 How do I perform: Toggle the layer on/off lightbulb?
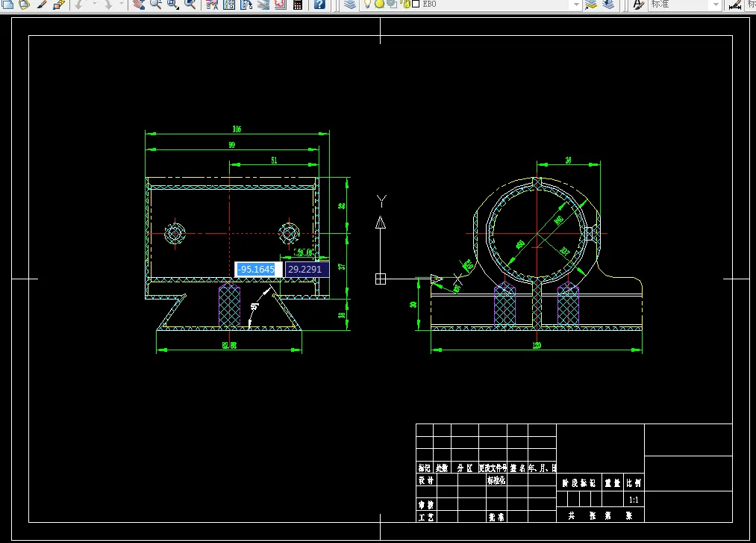(x=367, y=4)
